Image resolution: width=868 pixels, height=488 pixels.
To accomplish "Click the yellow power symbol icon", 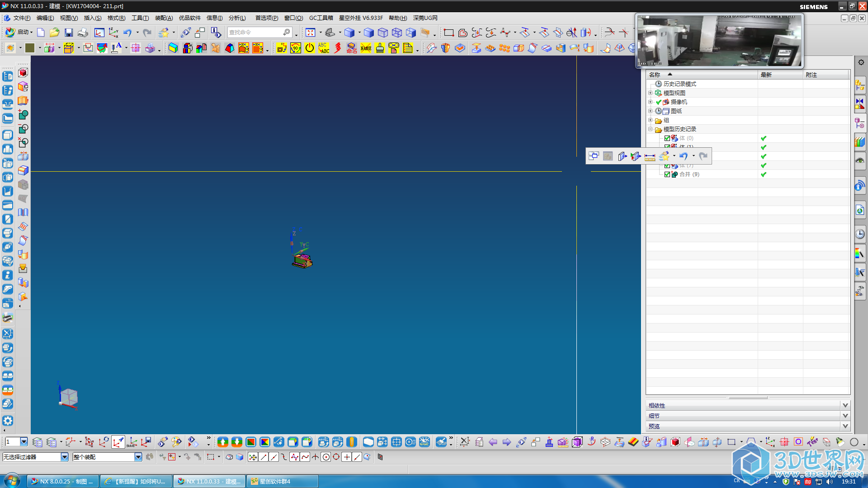I will [x=310, y=48].
